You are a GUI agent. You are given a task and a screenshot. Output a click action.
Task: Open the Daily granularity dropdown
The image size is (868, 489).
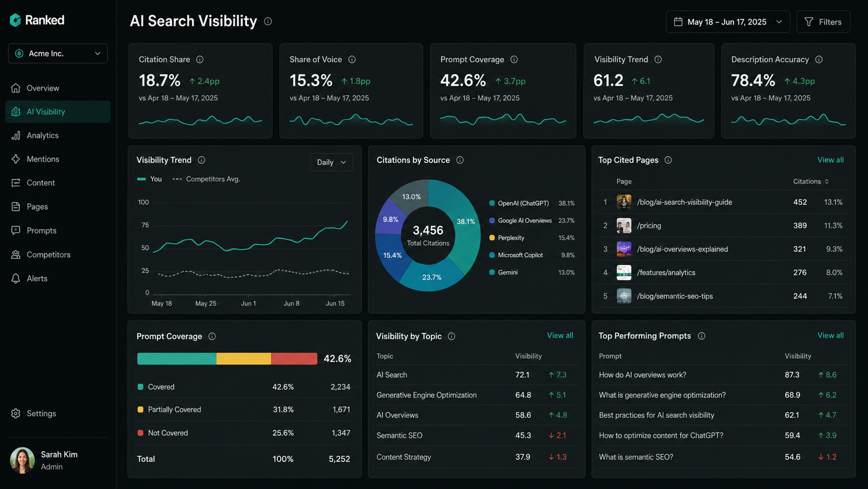332,162
